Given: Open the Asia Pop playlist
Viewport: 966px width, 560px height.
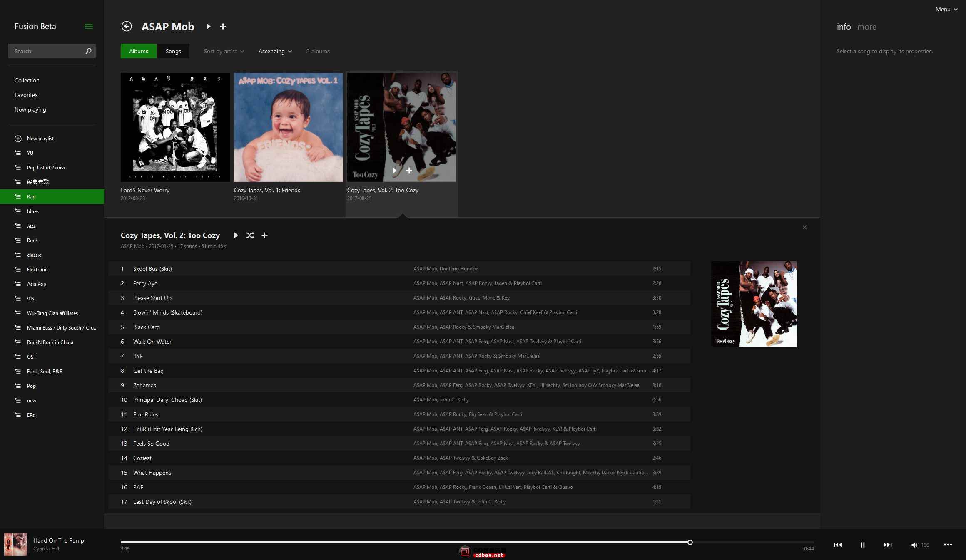Looking at the screenshot, I should pos(52,284).
